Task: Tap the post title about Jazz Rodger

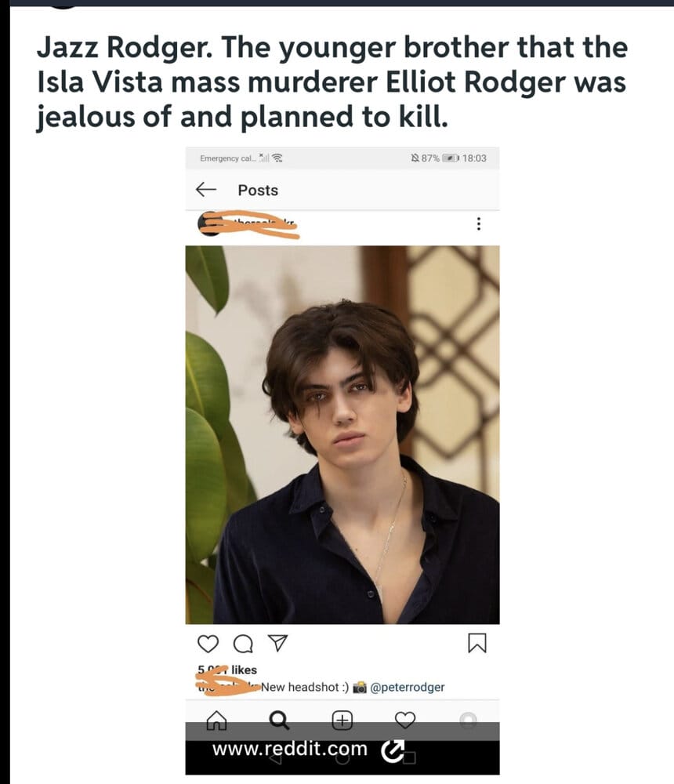Action: coord(332,82)
